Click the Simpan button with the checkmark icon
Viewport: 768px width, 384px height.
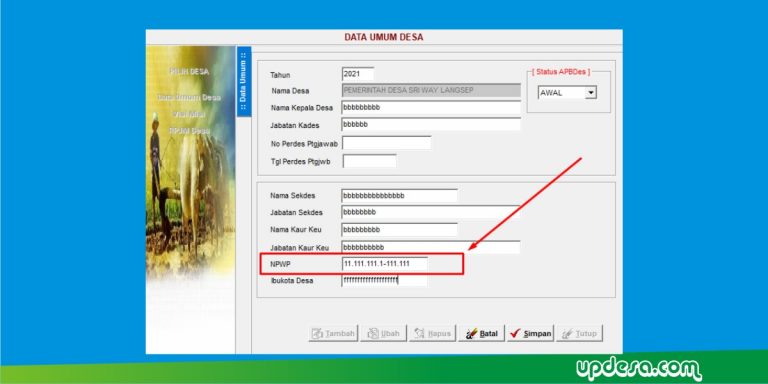click(x=530, y=334)
